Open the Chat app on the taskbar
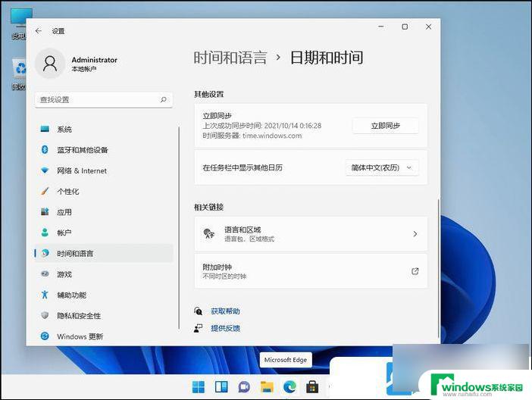 pos(244,387)
